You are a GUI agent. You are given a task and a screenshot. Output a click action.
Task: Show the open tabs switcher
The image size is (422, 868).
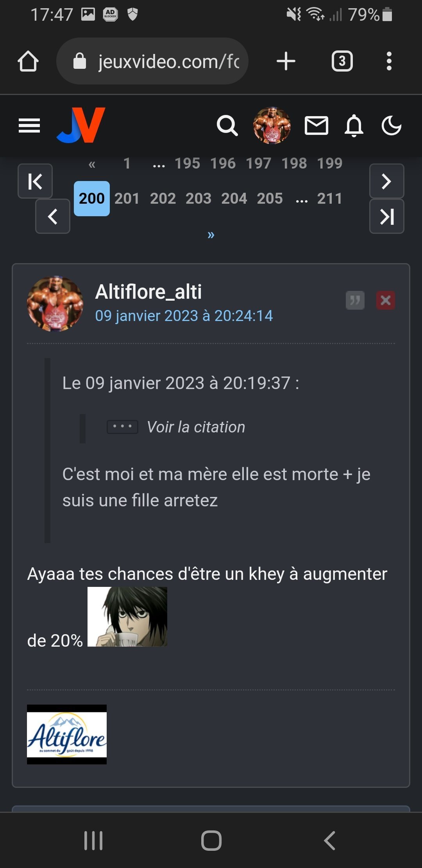tap(342, 61)
